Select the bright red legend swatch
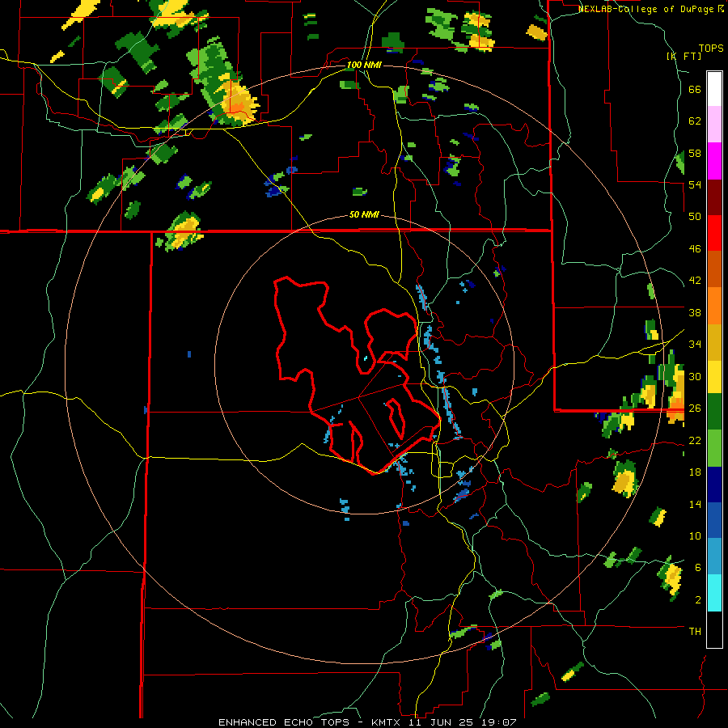The width and height of the screenshot is (728, 728). (714, 233)
